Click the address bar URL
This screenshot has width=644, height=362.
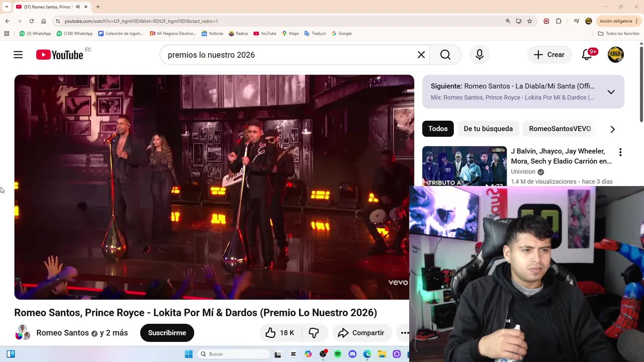click(x=141, y=21)
